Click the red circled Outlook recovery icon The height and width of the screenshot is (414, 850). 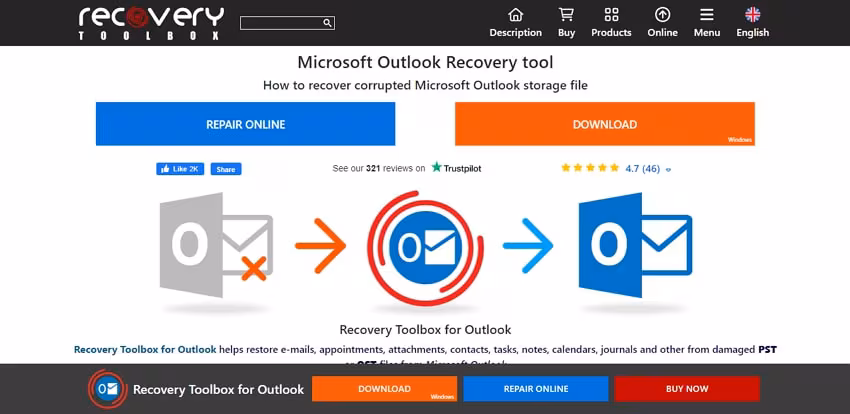[425, 247]
